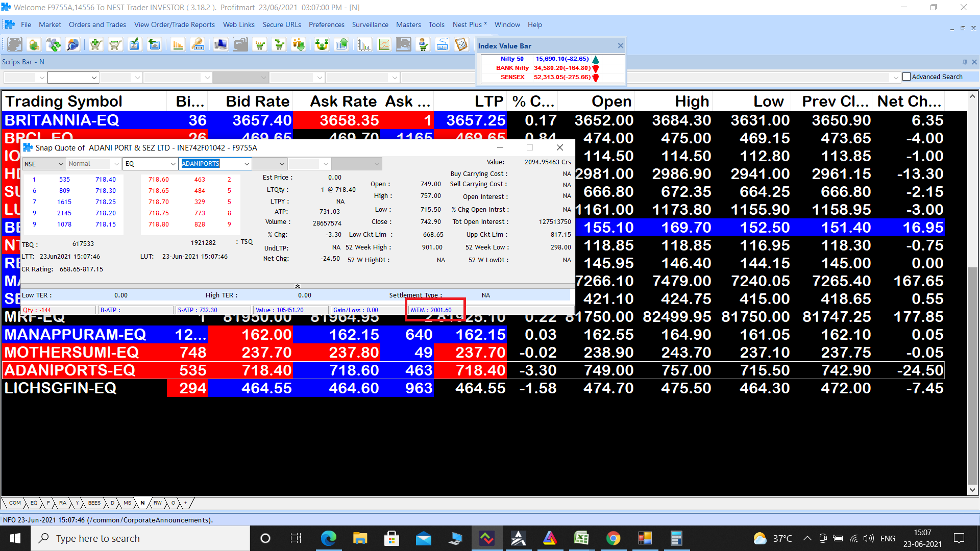Open the pie chart magnifier toolbar icon

(x=73, y=45)
